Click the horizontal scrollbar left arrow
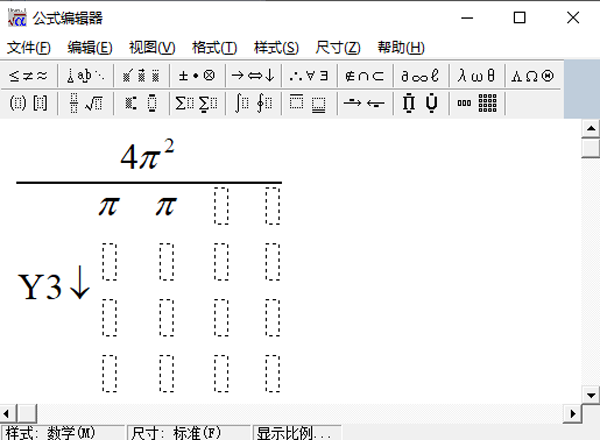Screen dimensions: 600x440 [6, 414]
